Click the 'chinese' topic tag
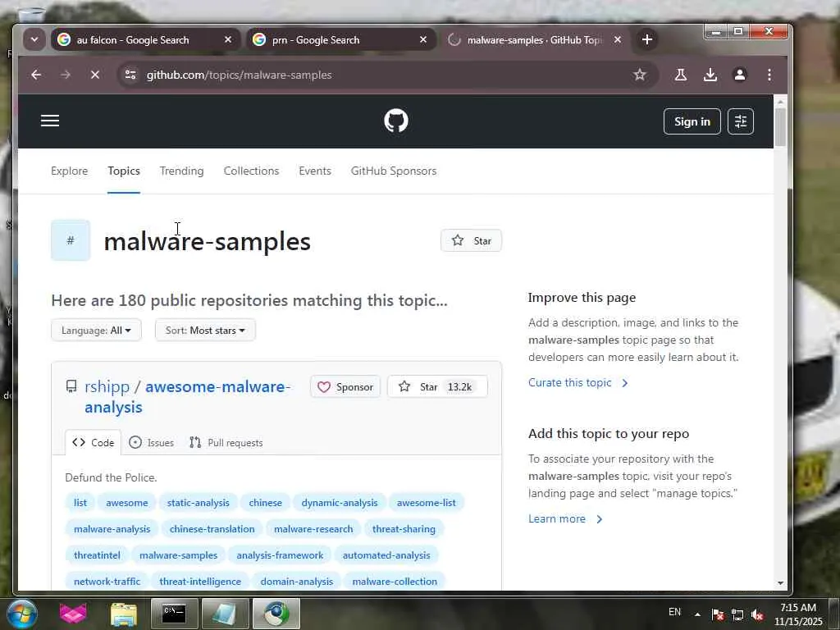 coord(265,503)
